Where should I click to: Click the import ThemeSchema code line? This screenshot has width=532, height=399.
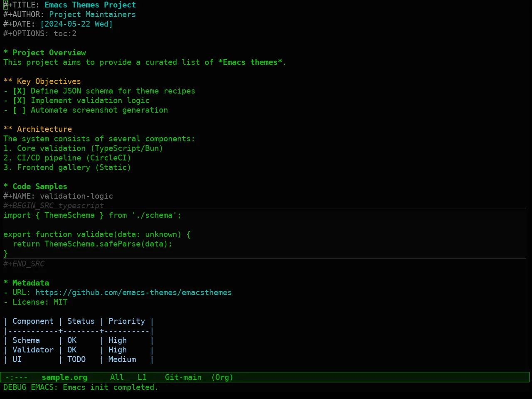[x=92, y=215]
